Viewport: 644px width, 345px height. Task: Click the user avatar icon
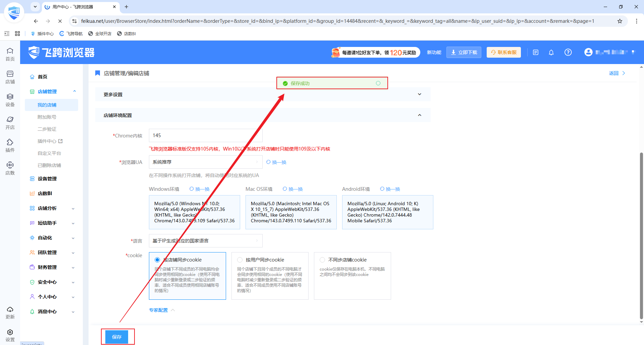588,52
